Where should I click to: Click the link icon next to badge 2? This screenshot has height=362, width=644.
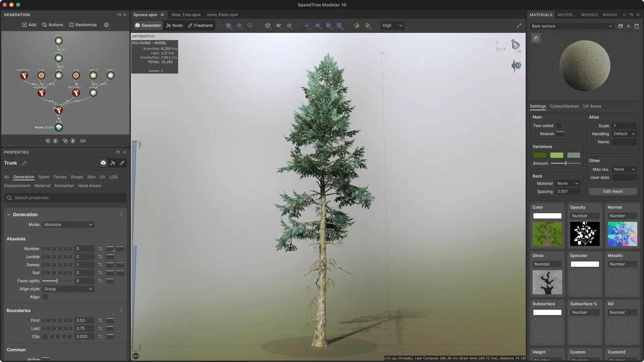click(x=48, y=141)
